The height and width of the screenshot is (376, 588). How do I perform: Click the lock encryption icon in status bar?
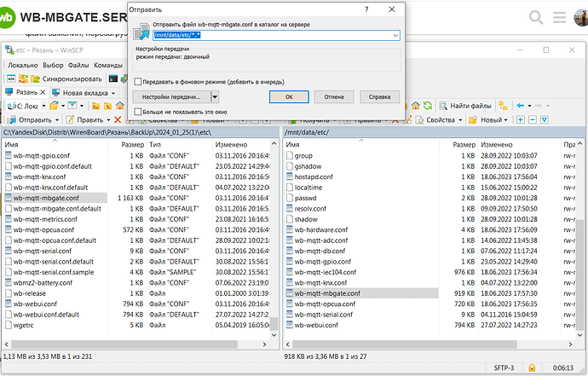[x=532, y=367]
